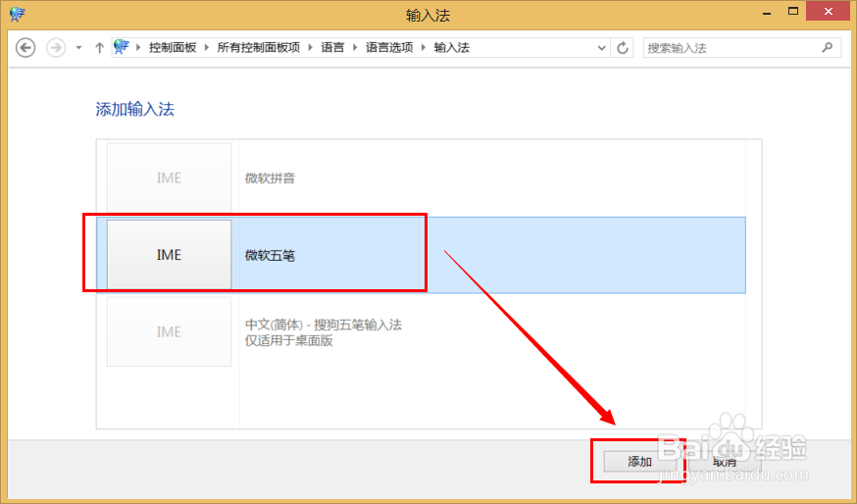Click the Forward navigation arrow
857x504 pixels.
56,48
